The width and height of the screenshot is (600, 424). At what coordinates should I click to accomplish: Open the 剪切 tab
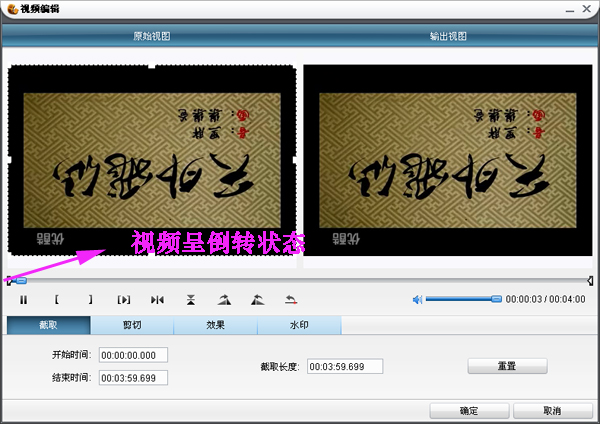132,325
